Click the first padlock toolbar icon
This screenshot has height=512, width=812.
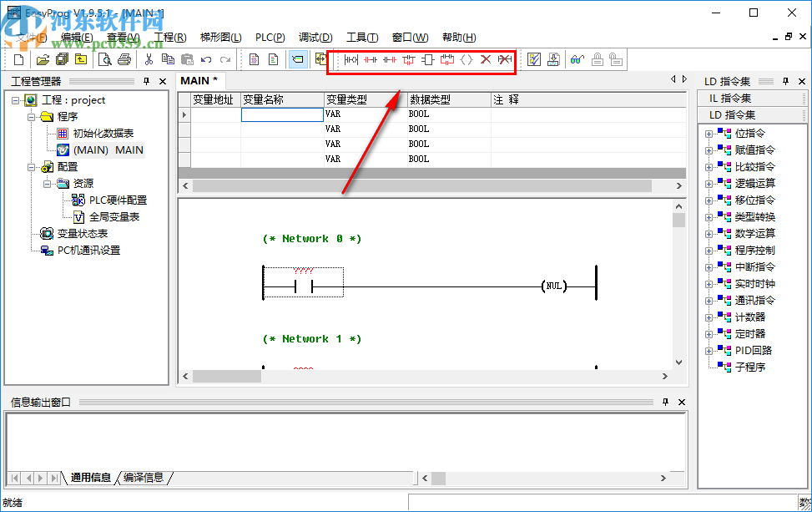coord(597,60)
